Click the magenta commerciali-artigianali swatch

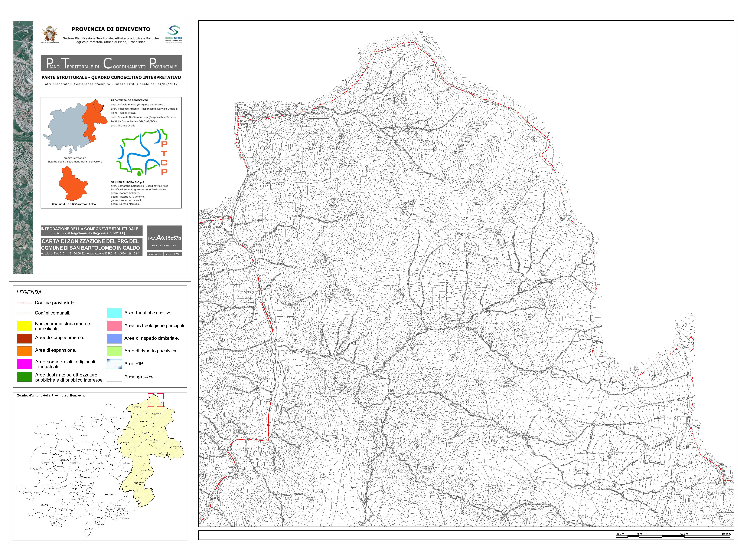point(24,364)
